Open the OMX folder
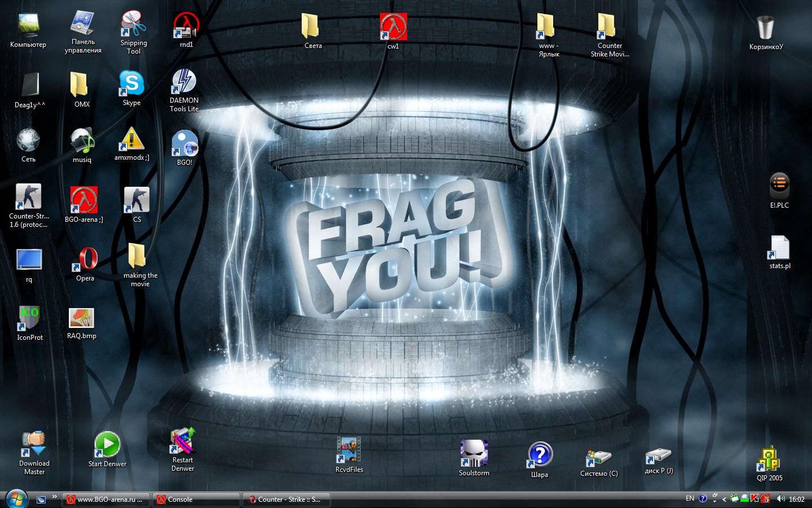812x508 pixels. click(x=82, y=90)
